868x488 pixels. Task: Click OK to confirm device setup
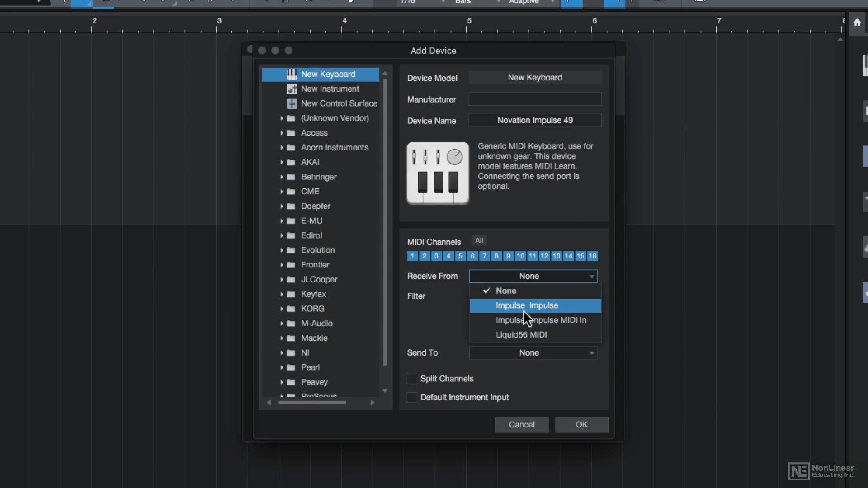(x=582, y=424)
